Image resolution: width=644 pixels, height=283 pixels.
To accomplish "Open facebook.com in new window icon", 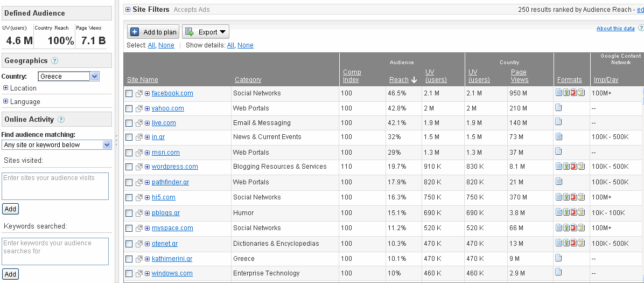I will coord(139,93).
